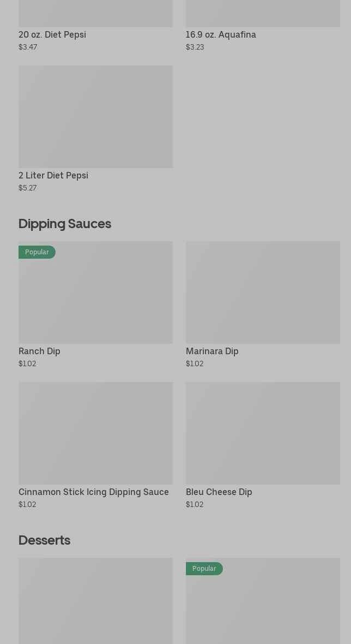Viewport: 351px width, 644px height.
Task: Select Cinnamon Stick Icing Dipping Sauce title
Action: [94, 492]
